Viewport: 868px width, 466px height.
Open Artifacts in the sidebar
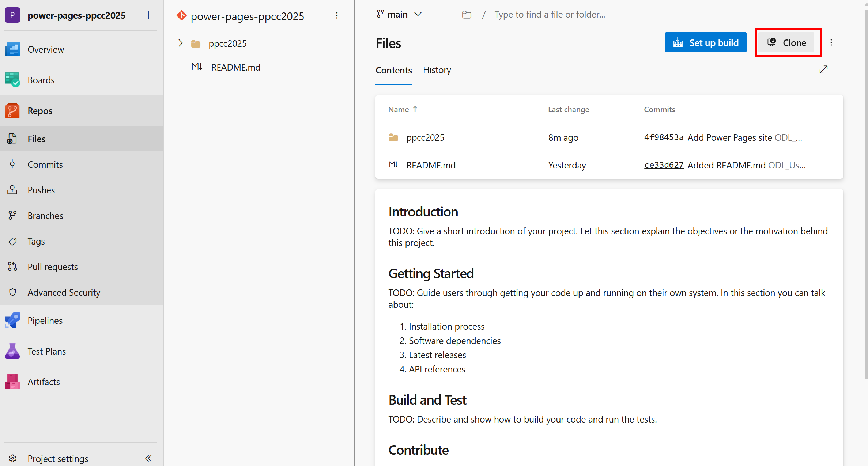pos(44,382)
